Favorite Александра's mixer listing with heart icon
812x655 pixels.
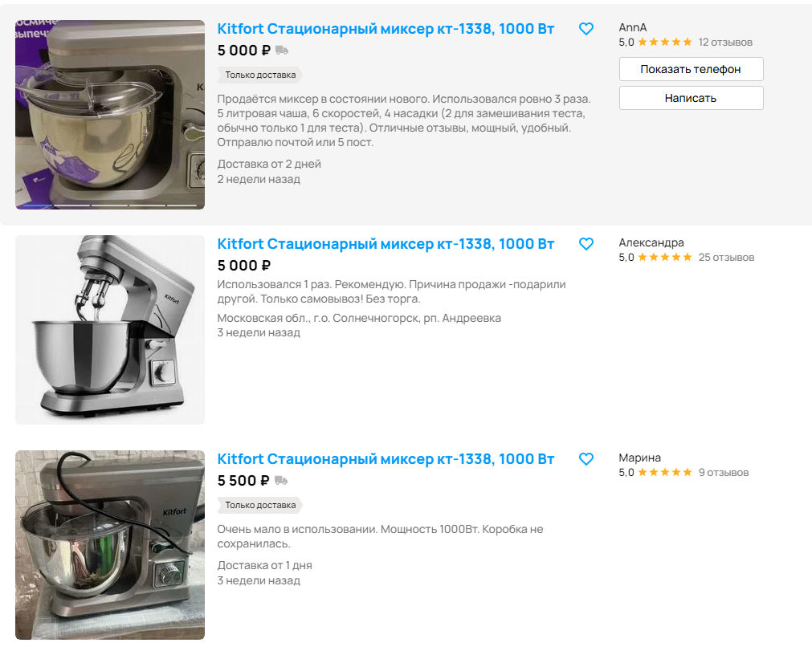click(x=586, y=244)
